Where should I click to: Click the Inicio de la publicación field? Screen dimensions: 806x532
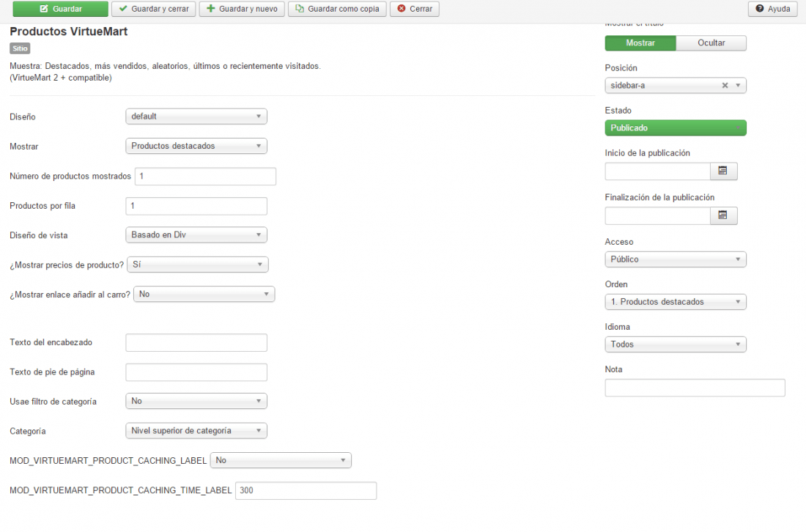pyautogui.click(x=657, y=171)
